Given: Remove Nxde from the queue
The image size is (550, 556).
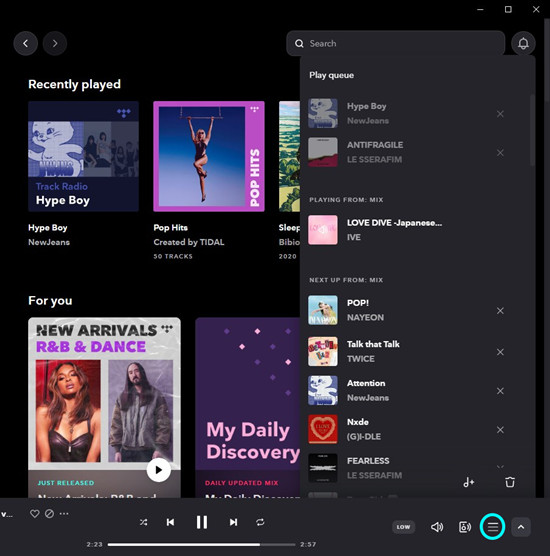Looking at the screenshot, I should (x=500, y=430).
